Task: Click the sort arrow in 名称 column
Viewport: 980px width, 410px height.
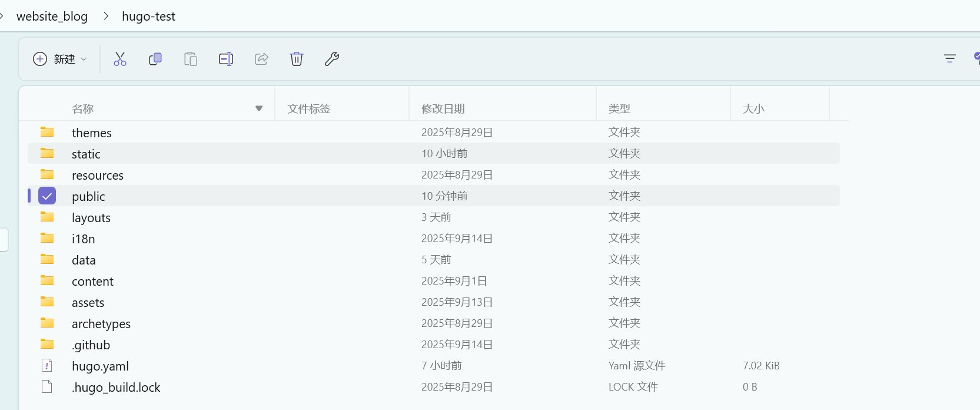Action: pos(259,108)
